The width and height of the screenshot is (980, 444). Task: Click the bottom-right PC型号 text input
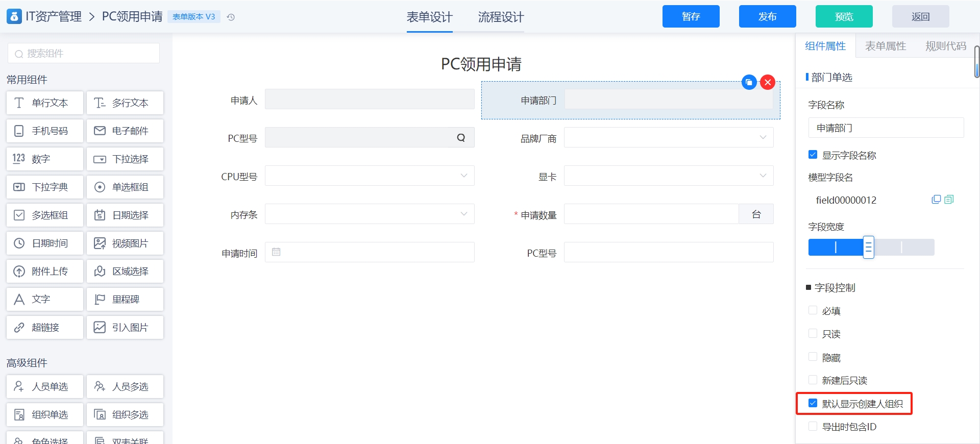669,252
